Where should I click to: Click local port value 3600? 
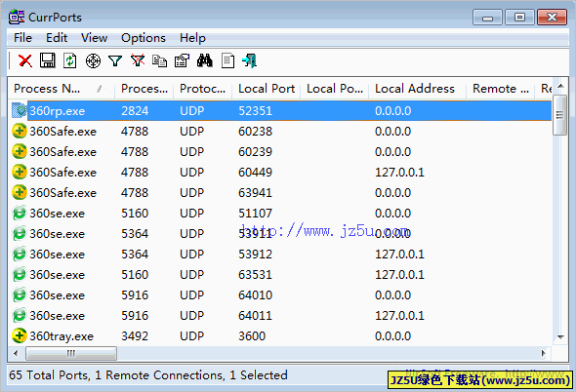pyautogui.click(x=252, y=336)
